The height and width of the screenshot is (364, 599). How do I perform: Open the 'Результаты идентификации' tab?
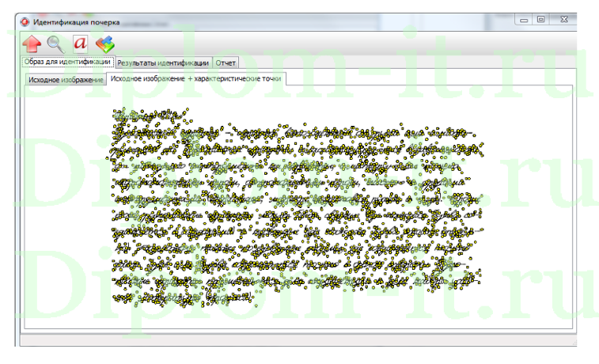[163, 63]
